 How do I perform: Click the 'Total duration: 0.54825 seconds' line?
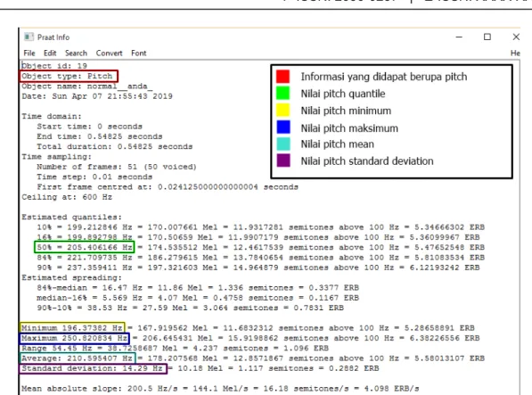[115, 146]
